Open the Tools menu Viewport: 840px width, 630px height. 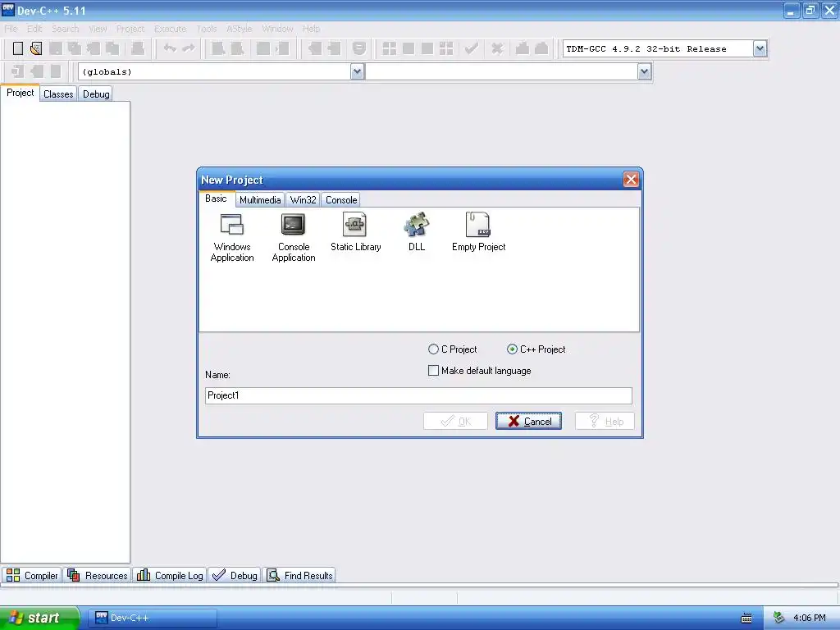click(x=206, y=29)
